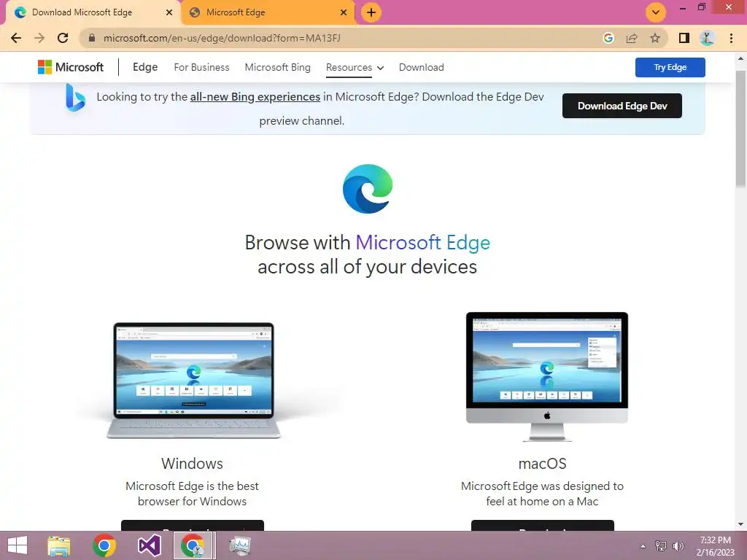Image resolution: width=747 pixels, height=560 pixels.
Task: Click the padlock site info icon
Action: pyautogui.click(x=92, y=38)
